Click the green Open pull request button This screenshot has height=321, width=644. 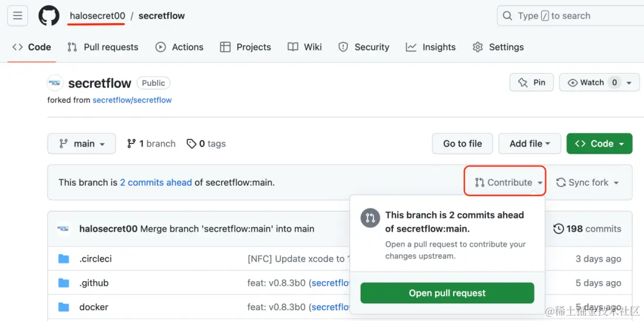[x=447, y=293]
